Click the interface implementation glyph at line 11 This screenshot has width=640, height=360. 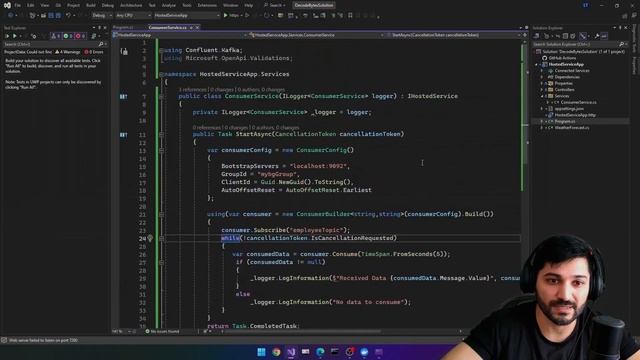tap(123, 135)
